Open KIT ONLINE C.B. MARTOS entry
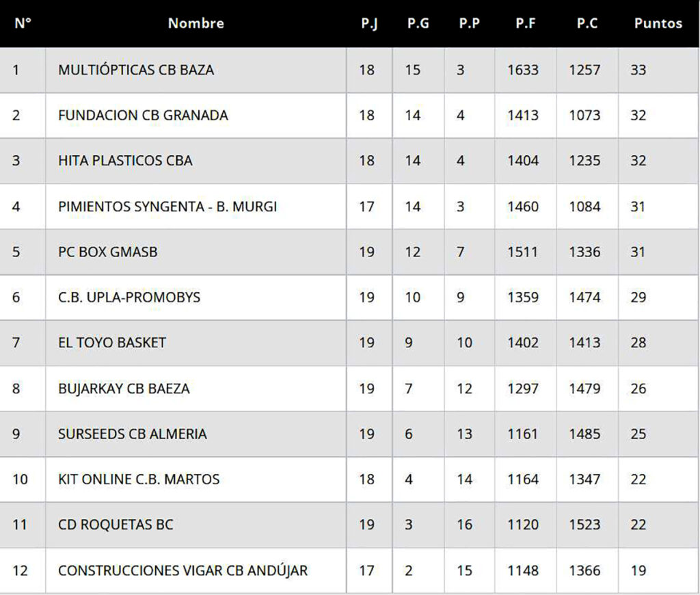This screenshot has width=700, height=595. pos(139,479)
